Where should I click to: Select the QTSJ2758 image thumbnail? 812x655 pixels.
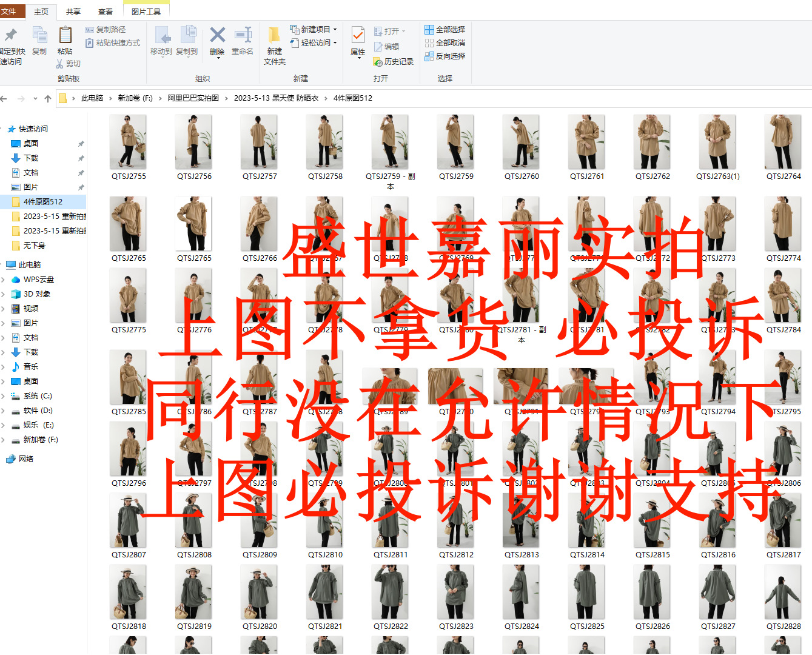tap(325, 142)
